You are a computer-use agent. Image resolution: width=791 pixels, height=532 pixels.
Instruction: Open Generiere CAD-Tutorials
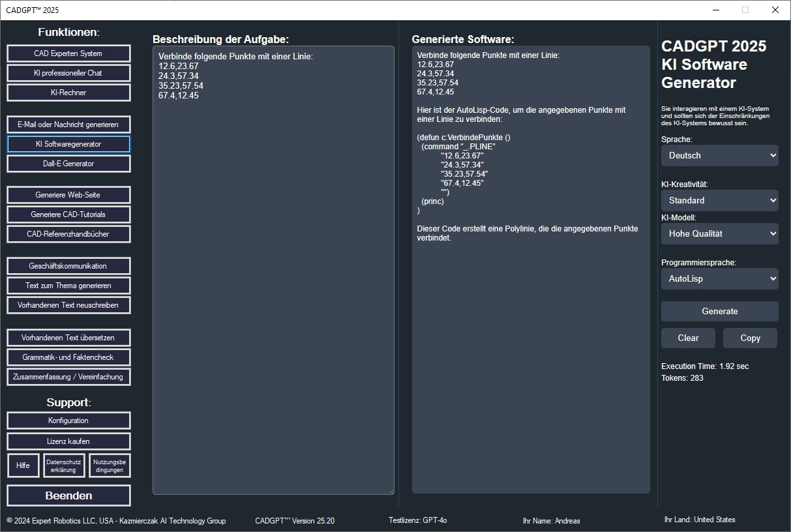click(x=68, y=214)
